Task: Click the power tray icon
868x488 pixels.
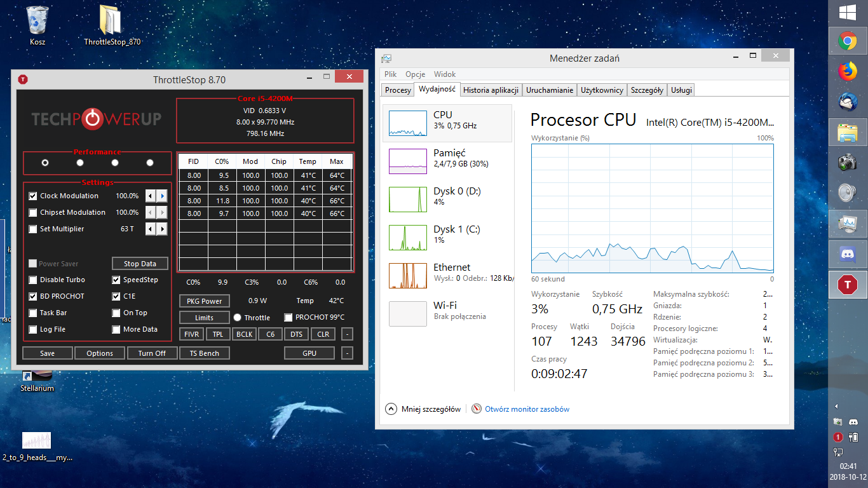Action: point(853,437)
